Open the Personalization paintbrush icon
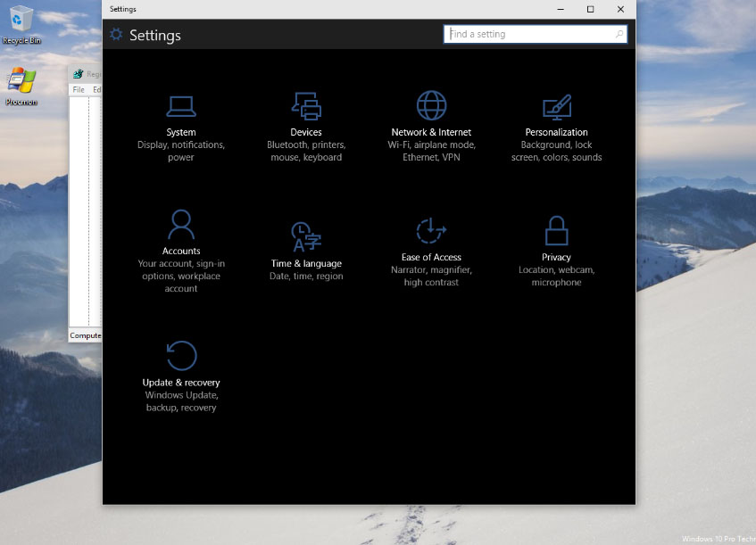 point(556,107)
